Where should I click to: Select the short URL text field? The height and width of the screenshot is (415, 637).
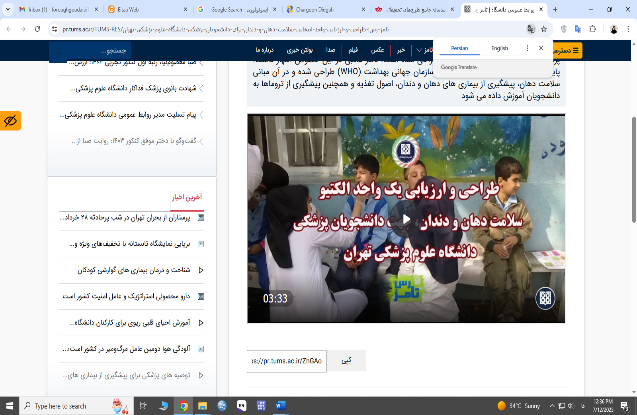click(287, 361)
